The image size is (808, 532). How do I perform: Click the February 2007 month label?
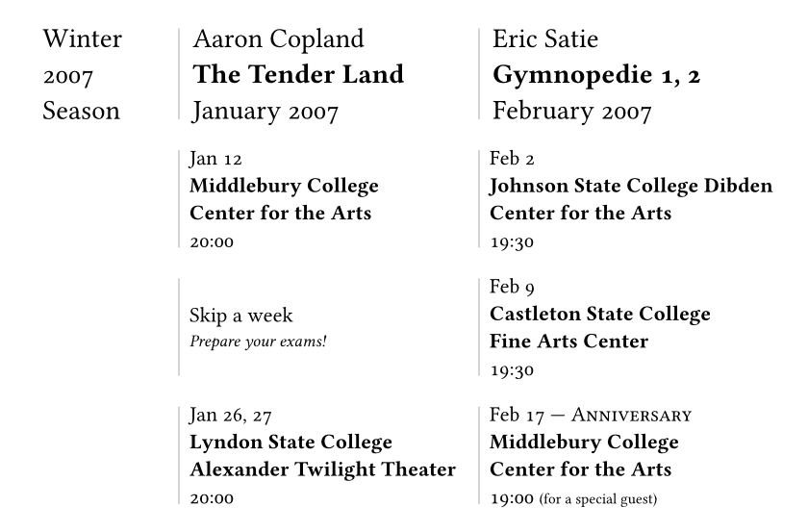(x=571, y=112)
